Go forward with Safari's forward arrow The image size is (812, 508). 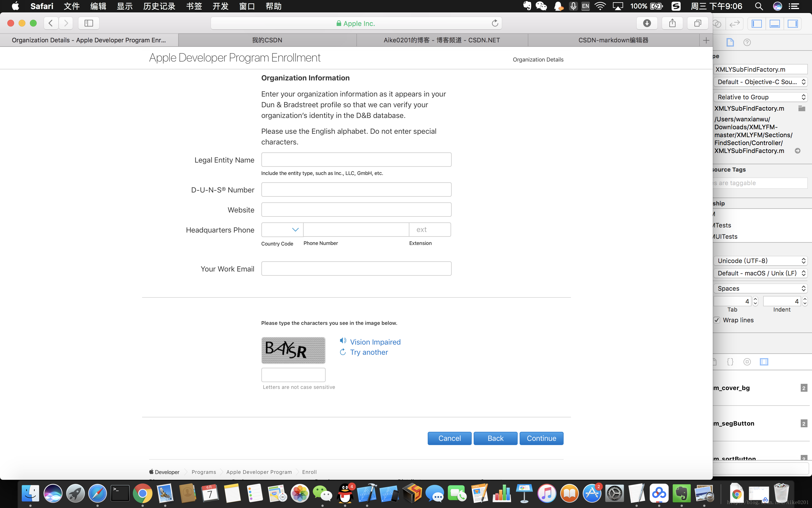coord(66,23)
